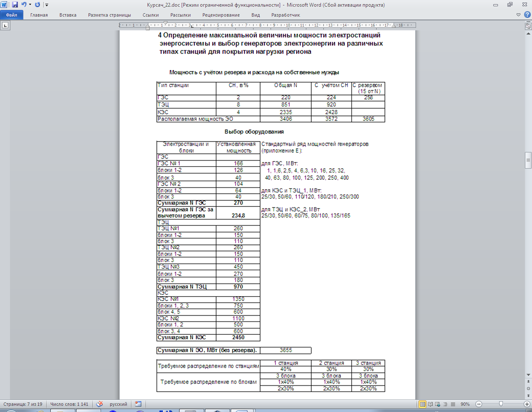Click the value 3655
Viewport: 532px width, 412px height.
pyautogui.click(x=286, y=350)
